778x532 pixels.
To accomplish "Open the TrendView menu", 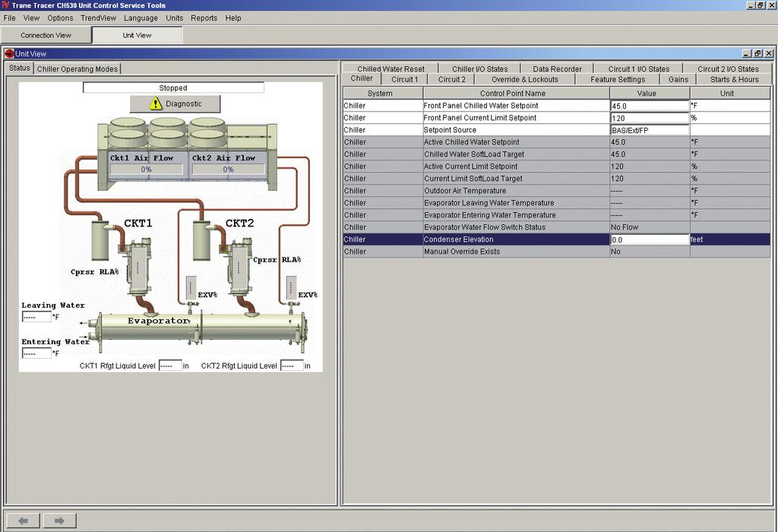I will [x=98, y=18].
